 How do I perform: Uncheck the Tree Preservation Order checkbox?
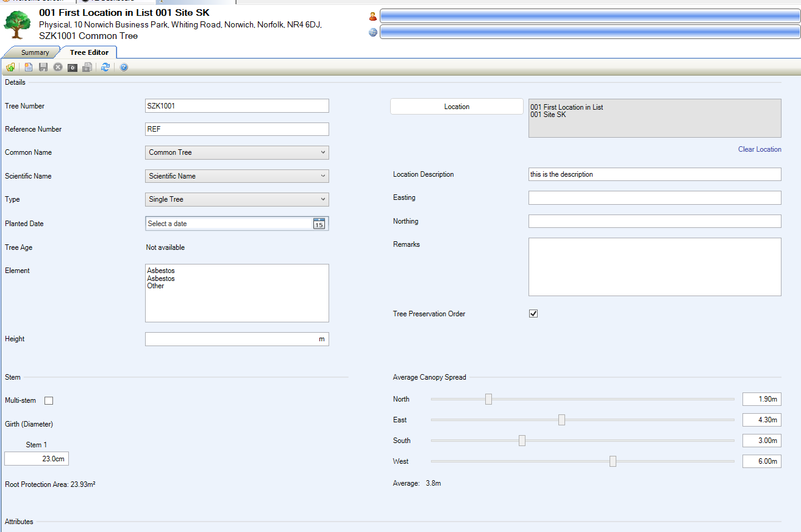tap(533, 314)
